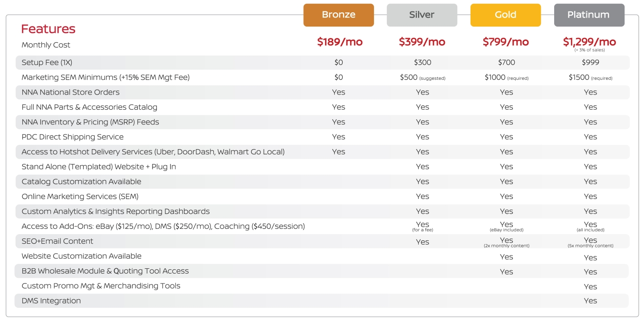This screenshot has height=322, width=644.
Task: Click the Catalog Customization Available label
Action: (x=81, y=181)
